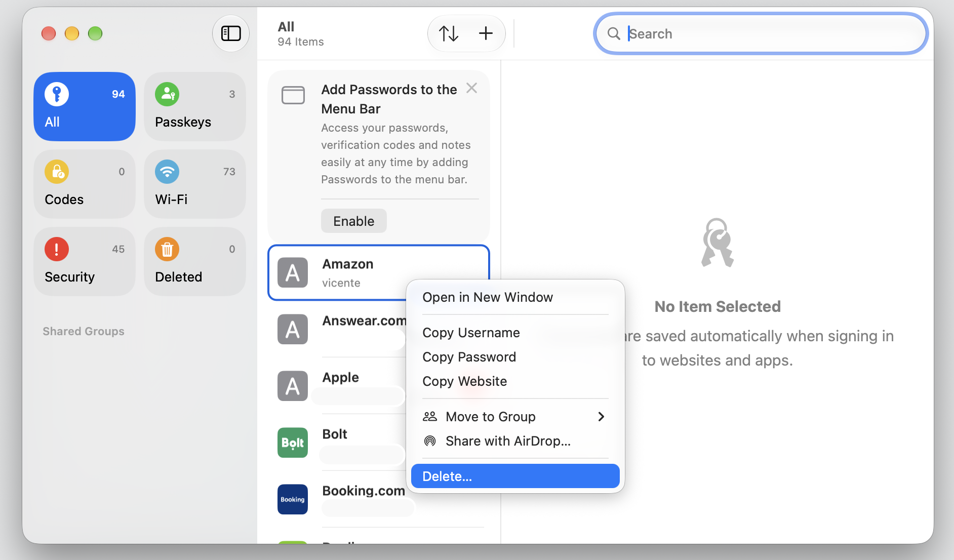This screenshot has width=954, height=560.
Task: Open the Booking.com entry title
Action: (x=364, y=491)
